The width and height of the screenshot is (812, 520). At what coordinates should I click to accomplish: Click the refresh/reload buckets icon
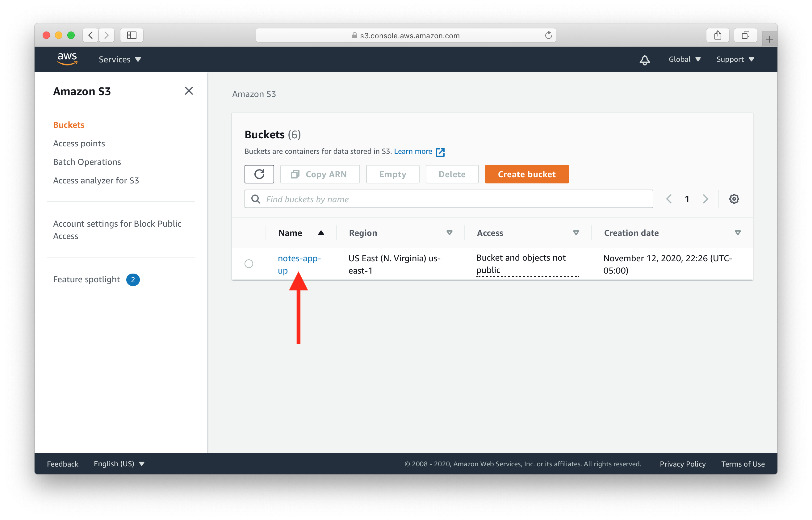(259, 174)
